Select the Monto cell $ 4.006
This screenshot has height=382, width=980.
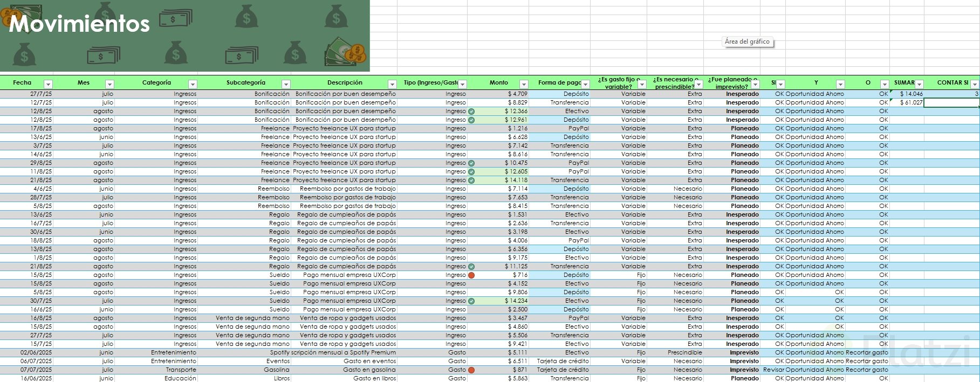click(498, 240)
